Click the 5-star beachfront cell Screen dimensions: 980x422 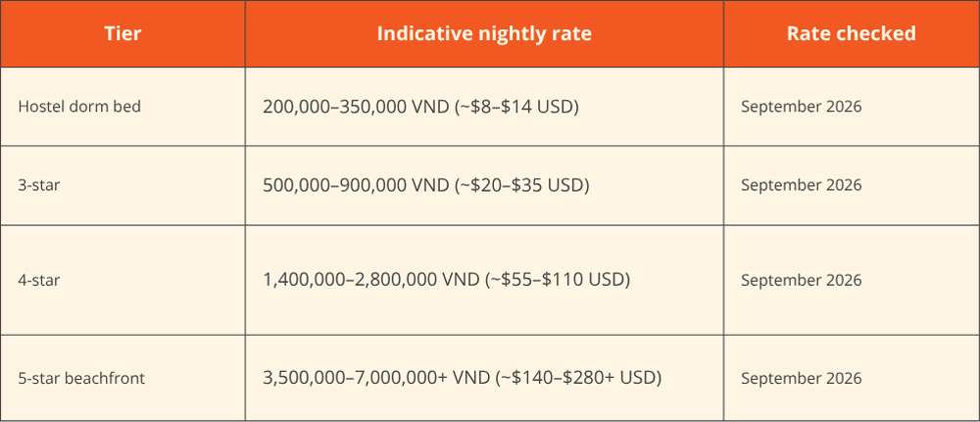point(122,378)
